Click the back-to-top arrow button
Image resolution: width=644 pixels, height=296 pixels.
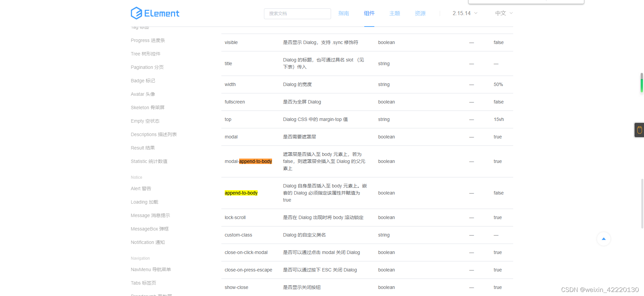[603, 239]
